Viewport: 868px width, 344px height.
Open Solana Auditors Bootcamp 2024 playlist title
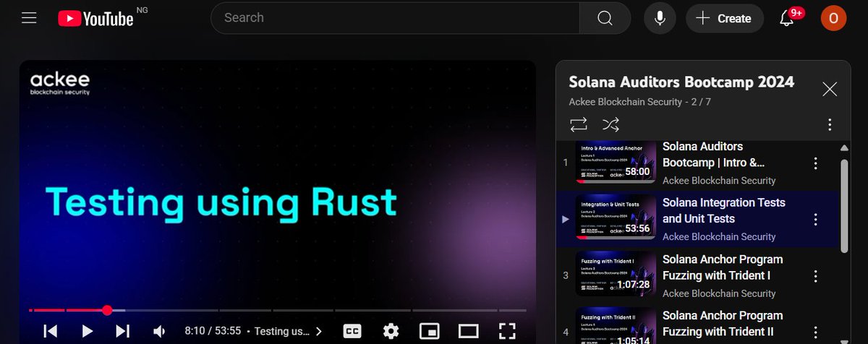[x=681, y=82]
